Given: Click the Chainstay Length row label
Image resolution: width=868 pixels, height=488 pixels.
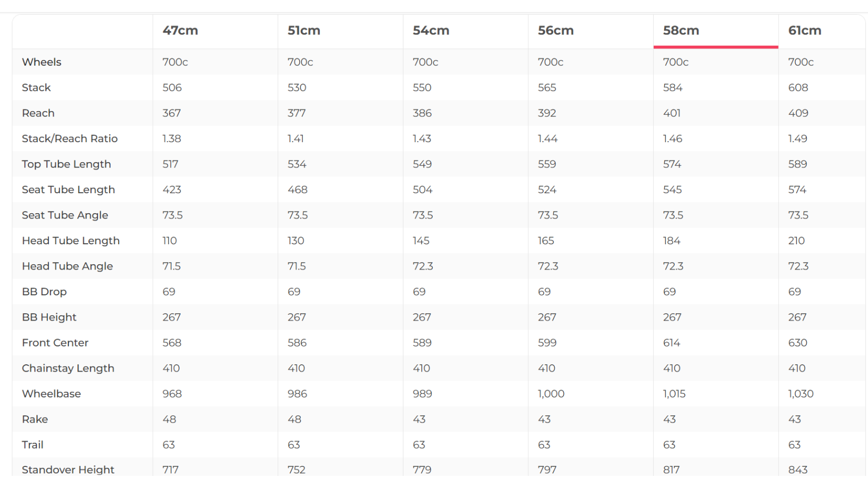Looking at the screenshot, I should point(68,369).
